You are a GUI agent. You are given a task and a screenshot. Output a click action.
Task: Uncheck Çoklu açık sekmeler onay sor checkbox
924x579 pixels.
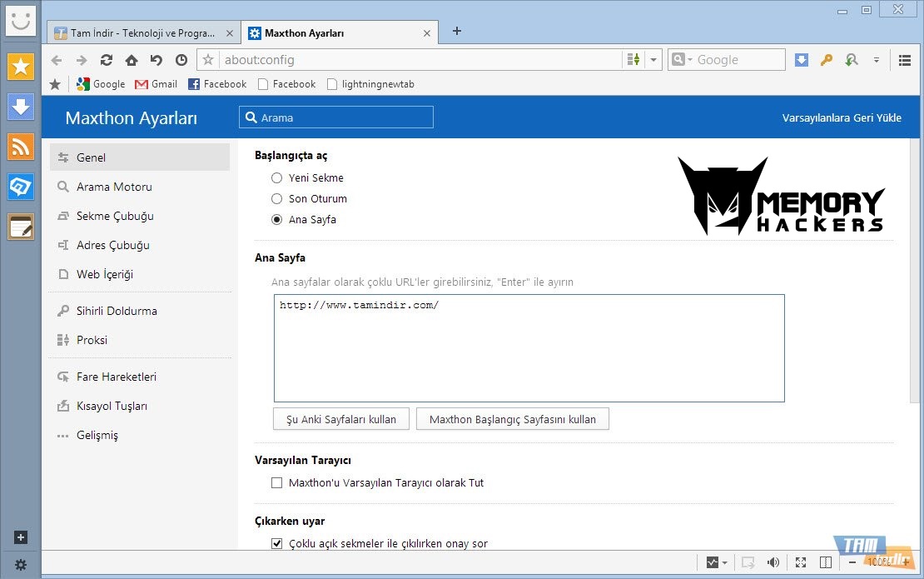276,544
